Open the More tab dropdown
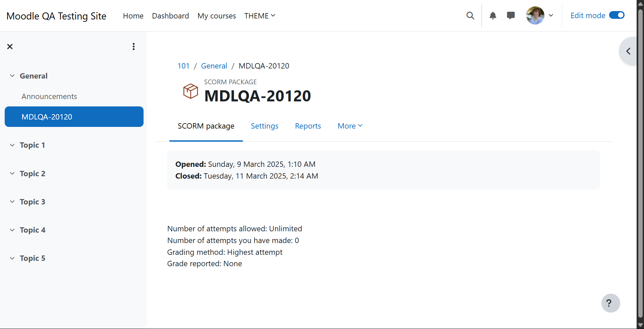 coord(350,126)
